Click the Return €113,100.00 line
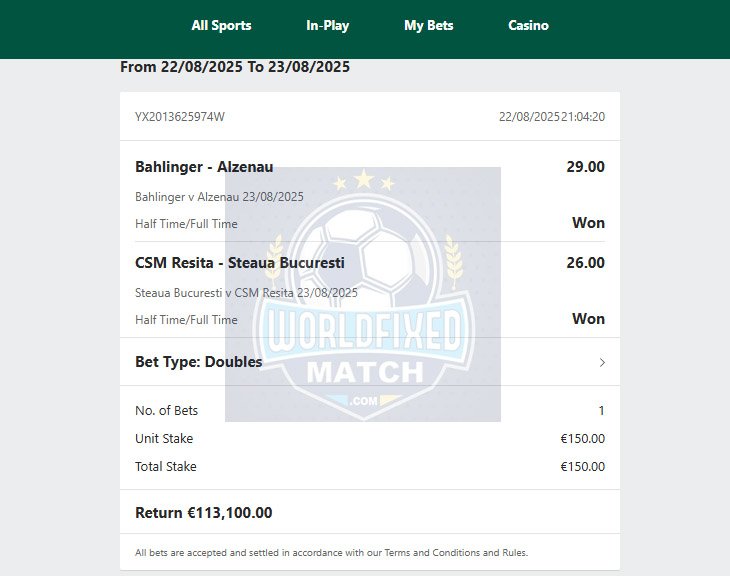Image resolution: width=730 pixels, height=576 pixels. coord(203,513)
